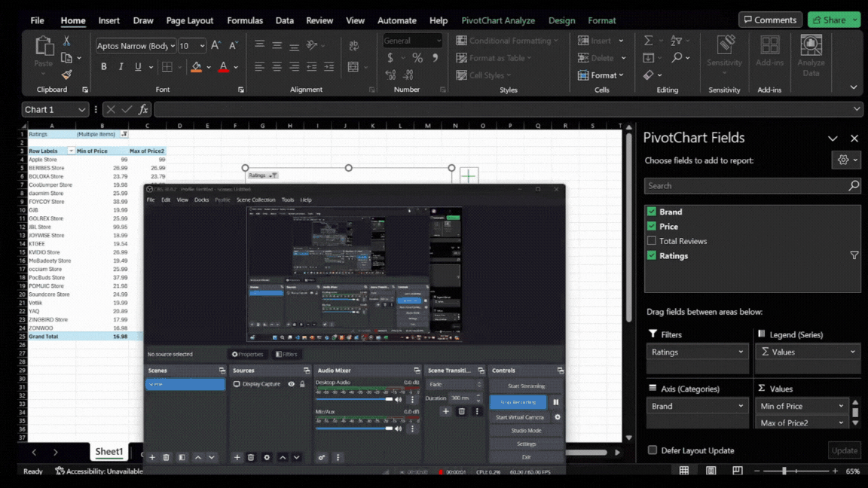868x488 pixels.
Task: Click the chart elements plus button beside chart
Action: point(469,176)
